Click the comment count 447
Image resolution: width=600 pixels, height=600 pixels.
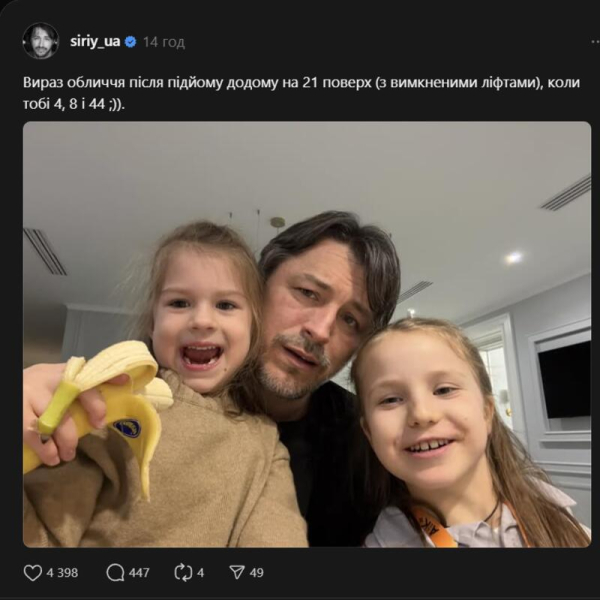(139, 573)
